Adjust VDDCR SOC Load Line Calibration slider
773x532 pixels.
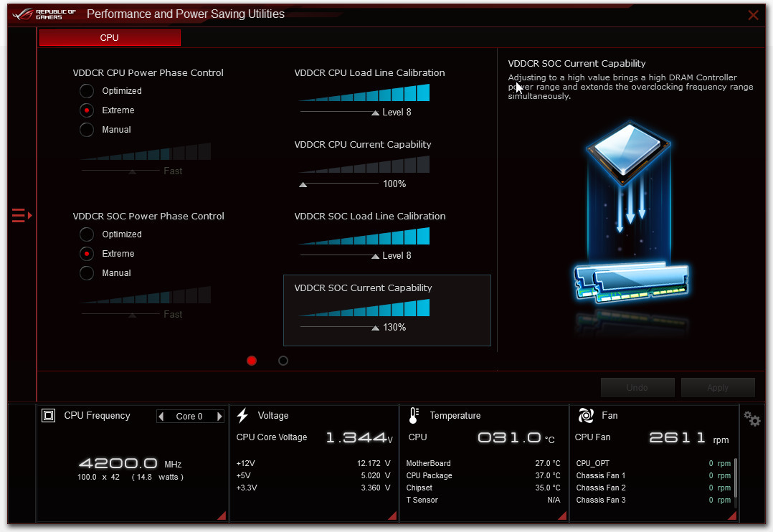click(375, 257)
